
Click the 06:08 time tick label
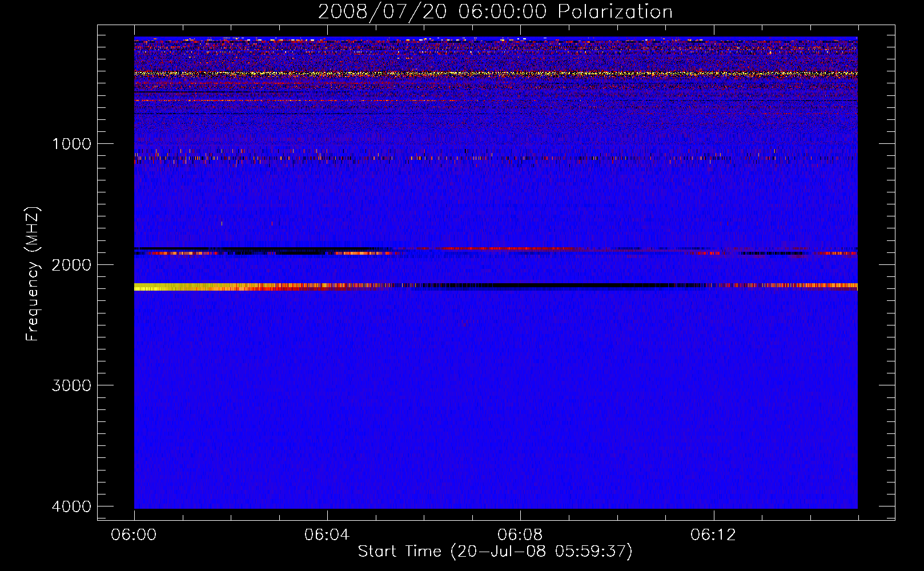point(520,535)
